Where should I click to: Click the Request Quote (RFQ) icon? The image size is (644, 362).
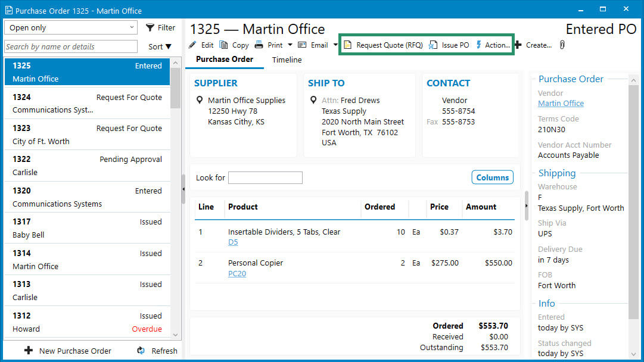(x=347, y=45)
